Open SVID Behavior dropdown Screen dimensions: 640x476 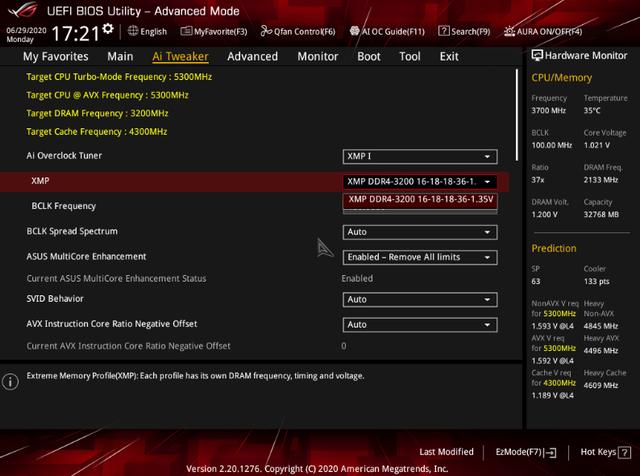[420, 300]
